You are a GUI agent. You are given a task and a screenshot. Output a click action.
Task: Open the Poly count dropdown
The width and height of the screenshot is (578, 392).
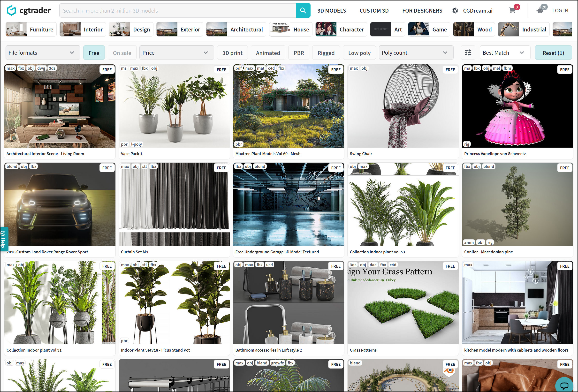pos(416,53)
